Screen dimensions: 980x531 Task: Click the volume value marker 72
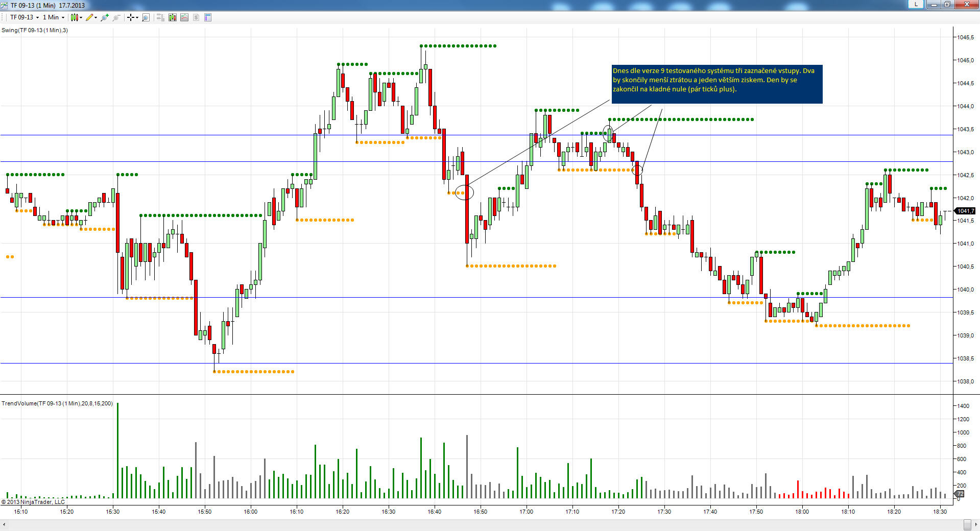click(959, 494)
